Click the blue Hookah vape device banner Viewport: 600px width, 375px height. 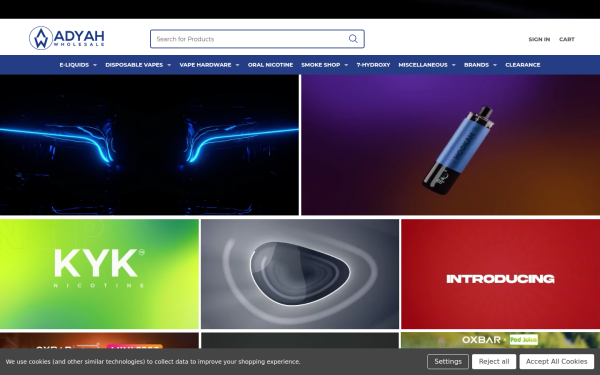[450, 145]
